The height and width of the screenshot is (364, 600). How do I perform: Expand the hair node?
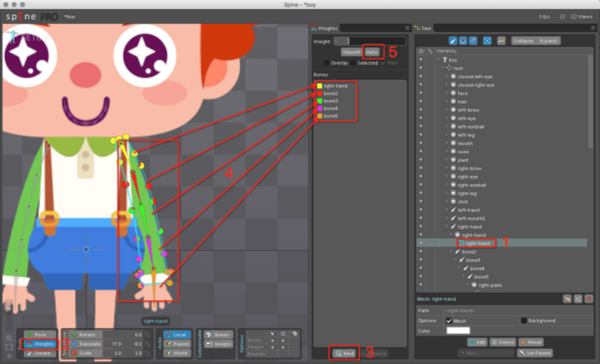pyautogui.click(x=447, y=102)
